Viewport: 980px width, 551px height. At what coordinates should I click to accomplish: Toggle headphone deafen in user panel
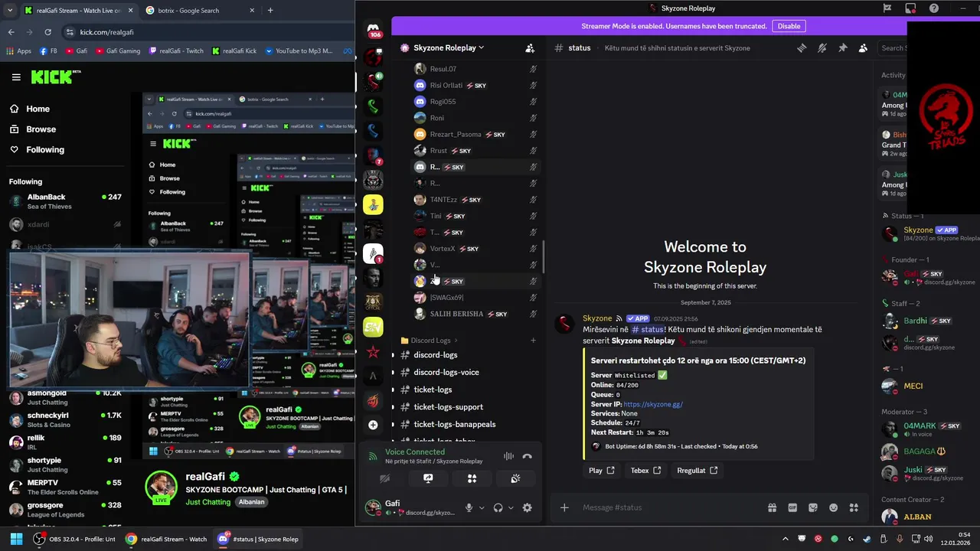[x=498, y=507]
